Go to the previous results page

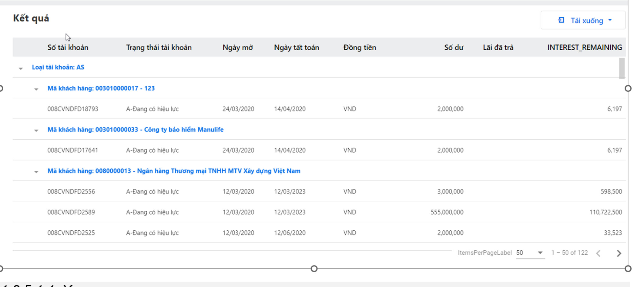(x=599, y=253)
